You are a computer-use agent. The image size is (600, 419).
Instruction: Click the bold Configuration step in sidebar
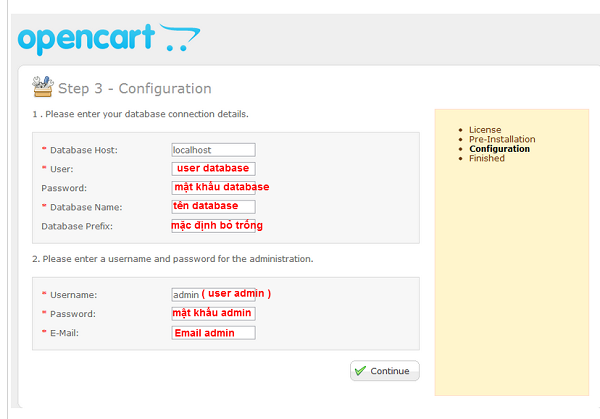click(x=499, y=149)
